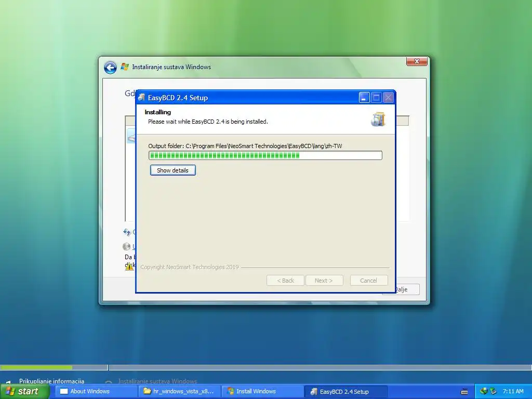
Task: Click the refresh icon in the Windows install window
Action: tap(127, 232)
